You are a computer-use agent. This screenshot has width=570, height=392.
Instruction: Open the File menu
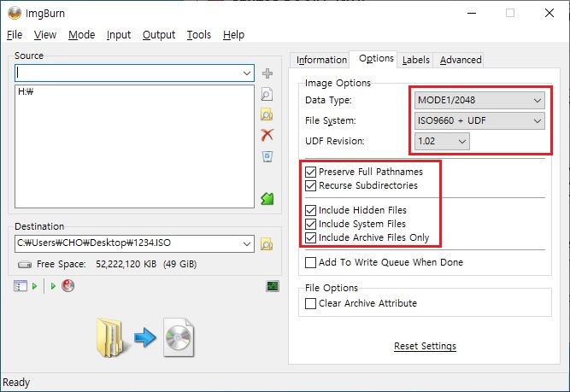[x=15, y=35]
